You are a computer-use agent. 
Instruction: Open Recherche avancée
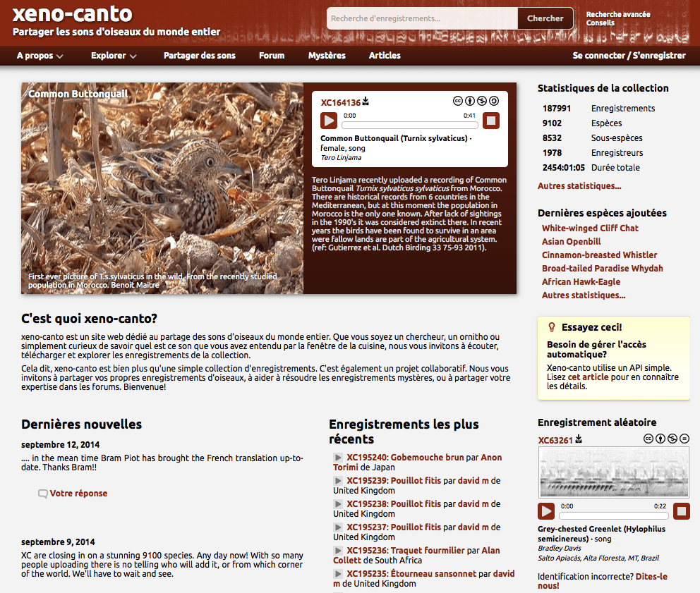pos(618,14)
